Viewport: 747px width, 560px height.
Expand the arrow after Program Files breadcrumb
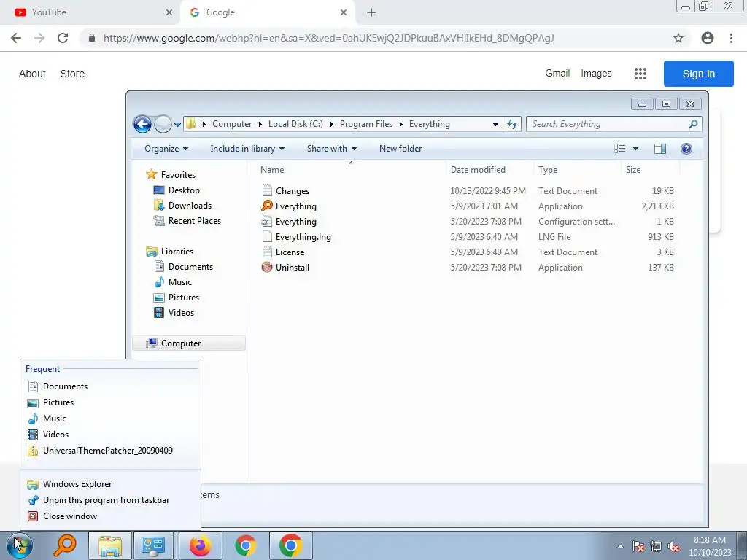[x=400, y=124]
